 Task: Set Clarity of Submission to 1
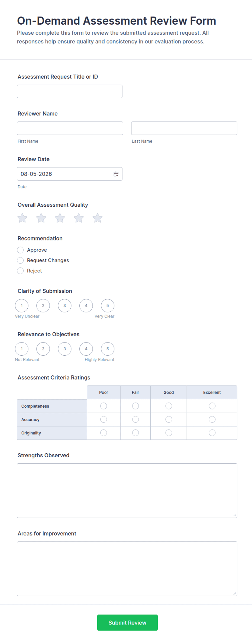click(x=22, y=306)
